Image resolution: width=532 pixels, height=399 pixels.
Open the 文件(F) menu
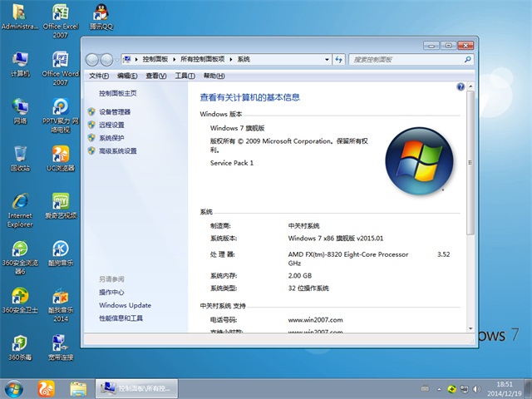point(99,76)
